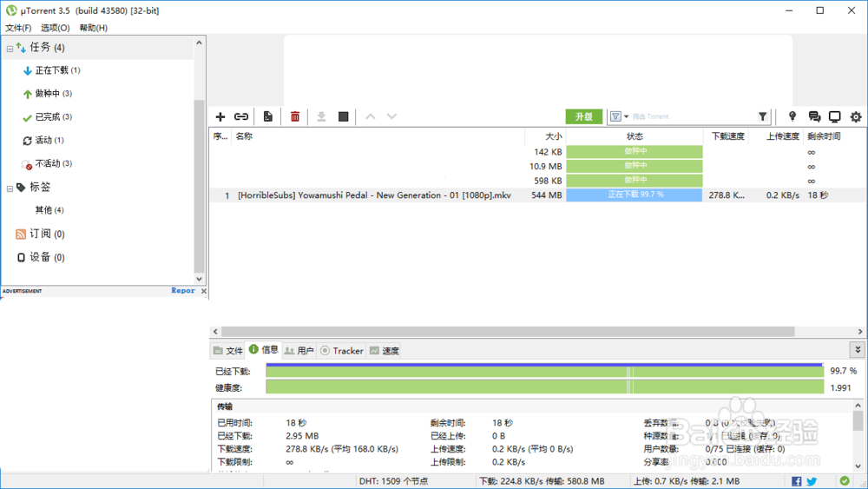Click the 下载: 224.8 KB/s status entry
The width and height of the screenshot is (868, 489).
[x=542, y=481]
